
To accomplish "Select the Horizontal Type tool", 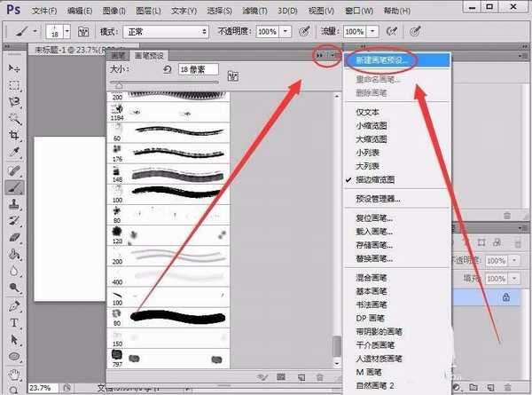I will (14, 322).
